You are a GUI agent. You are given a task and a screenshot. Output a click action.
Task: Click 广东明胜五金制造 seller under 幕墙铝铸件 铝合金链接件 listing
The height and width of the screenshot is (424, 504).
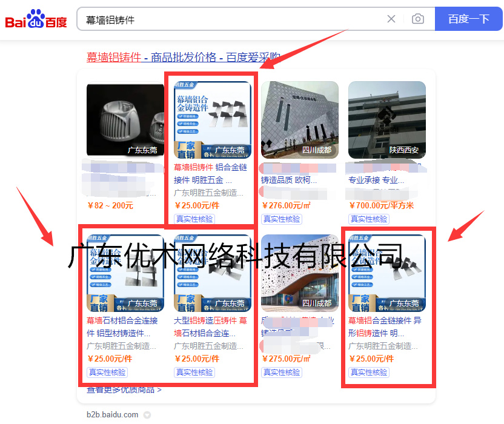tap(208, 193)
